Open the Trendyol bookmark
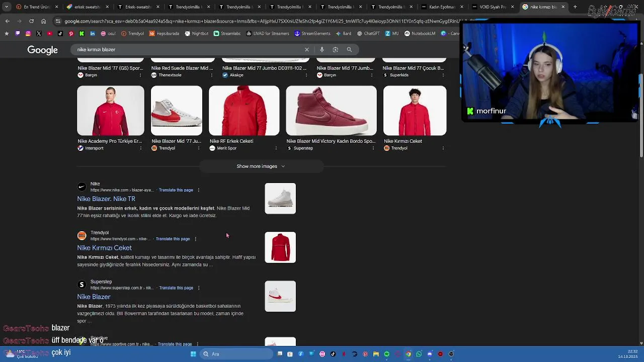 [x=132, y=34]
